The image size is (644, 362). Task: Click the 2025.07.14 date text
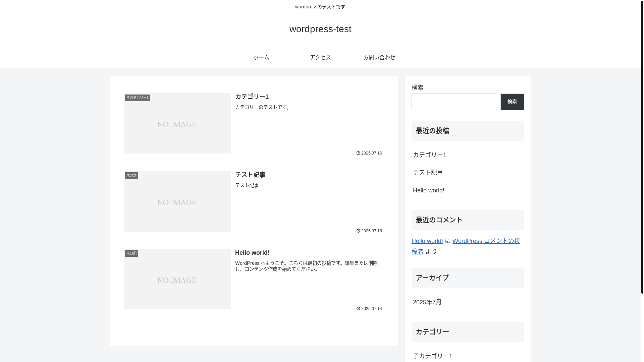pos(372,309)
